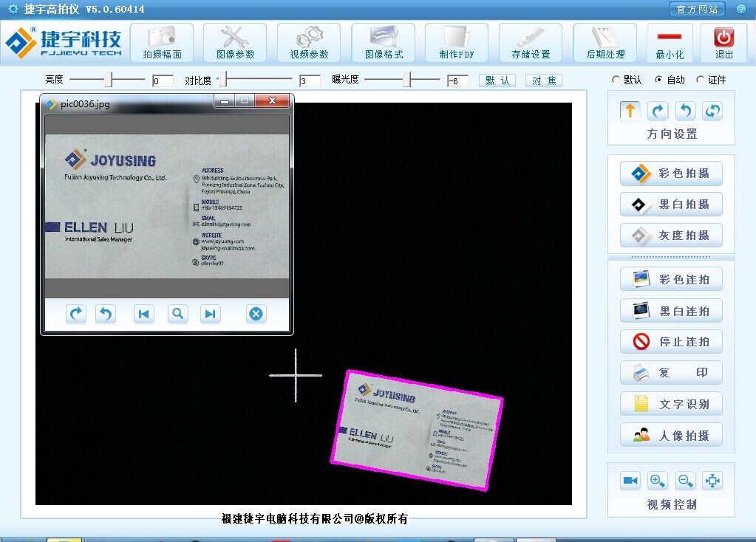Click the 默认 reset button beside exposure

tap(497, 80)
